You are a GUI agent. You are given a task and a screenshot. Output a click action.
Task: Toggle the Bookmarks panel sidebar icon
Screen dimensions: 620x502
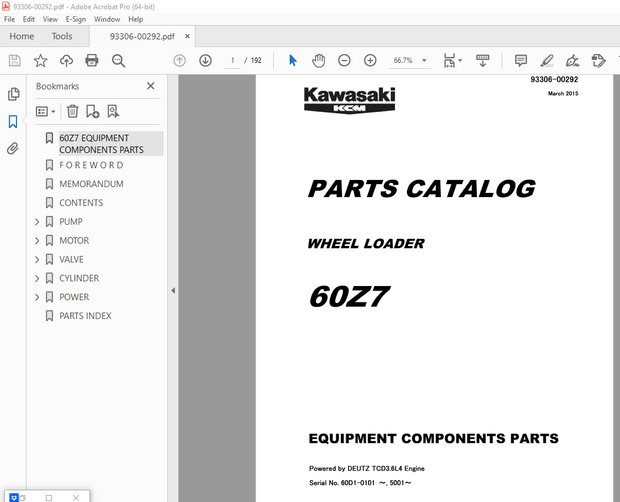point(13,122)
